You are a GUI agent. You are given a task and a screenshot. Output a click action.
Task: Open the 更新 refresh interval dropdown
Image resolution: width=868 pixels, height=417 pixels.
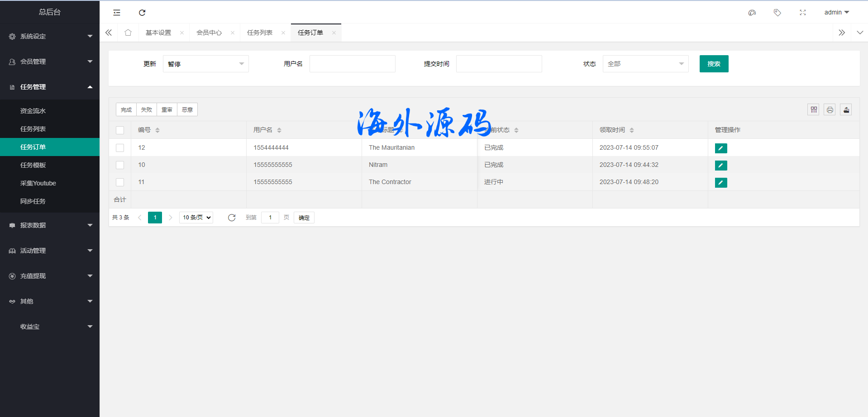tap(205, 64)
